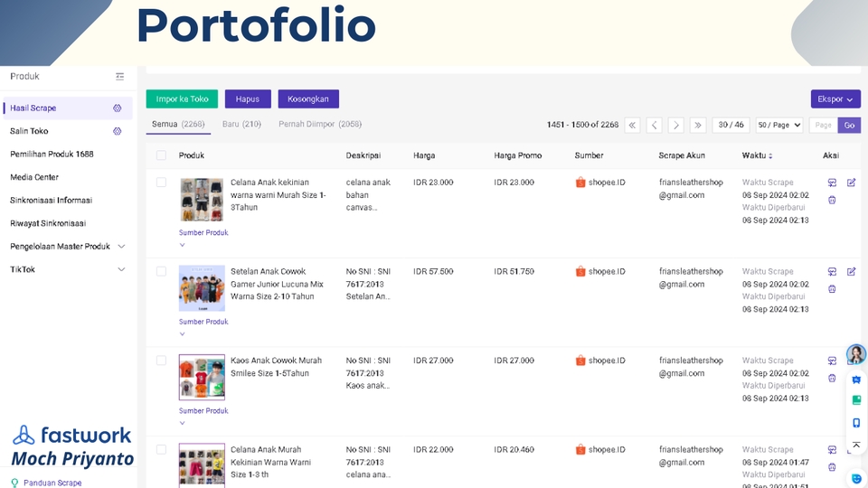Check the Celana Anak Murah Kekinian row checkbox
Viewport: 868px width, 488px height.
tap(161, 449)
